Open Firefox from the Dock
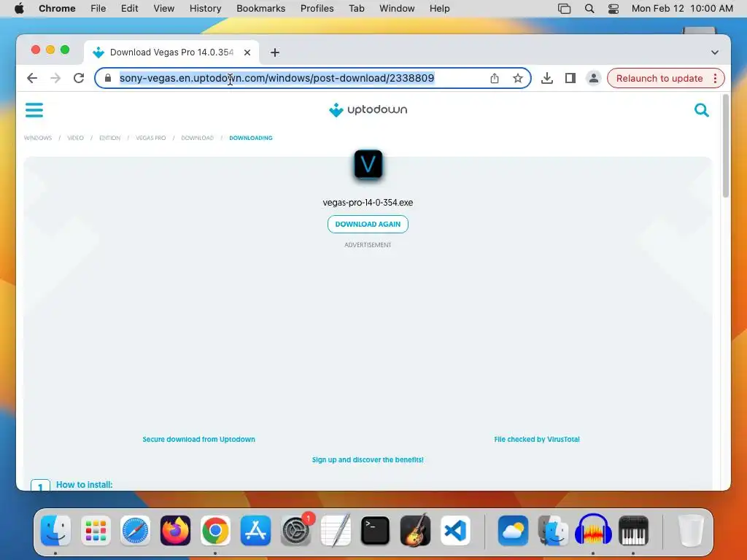The height and width of the screenshot is (560, 747). [x=175, y=531]
